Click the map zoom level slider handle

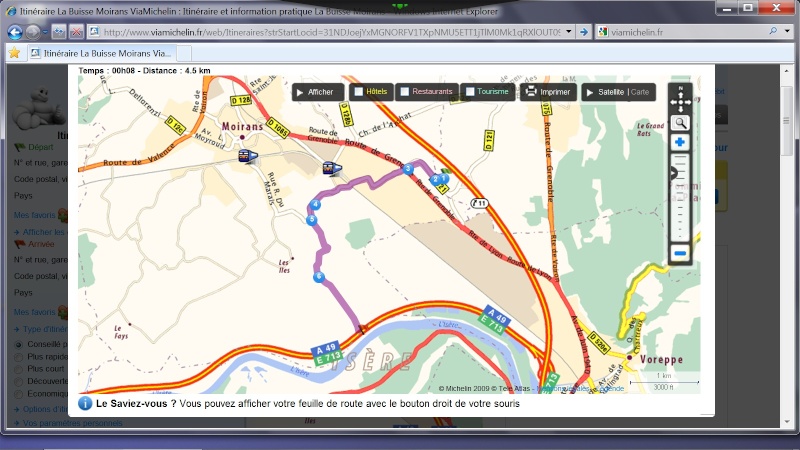click(673, 173)
